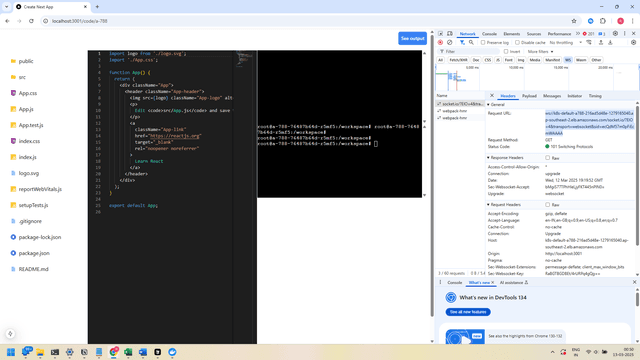Show more DevTools tabs with the chevron

pyautogui.click(x=578, y=34)
